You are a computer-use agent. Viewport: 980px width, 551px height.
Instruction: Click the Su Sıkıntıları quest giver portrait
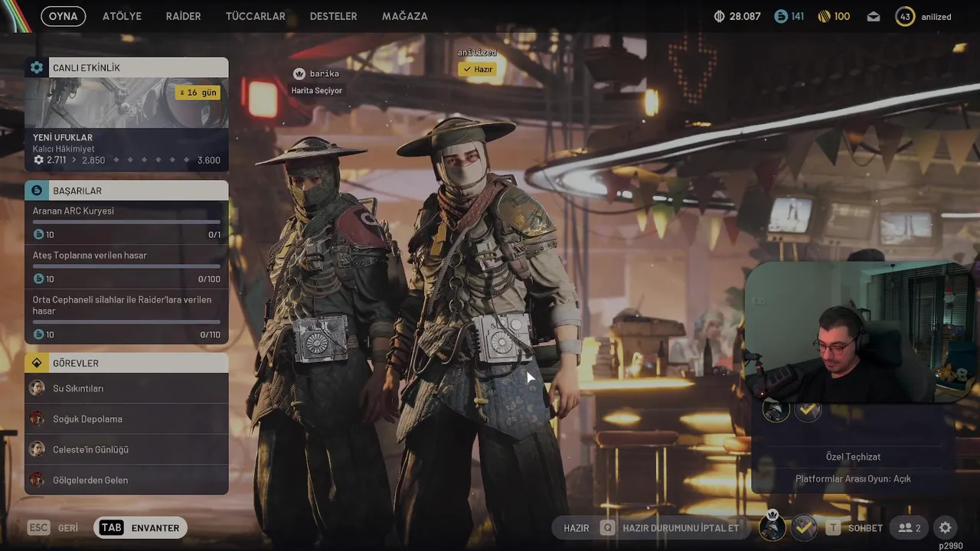(x=37, y=388)
